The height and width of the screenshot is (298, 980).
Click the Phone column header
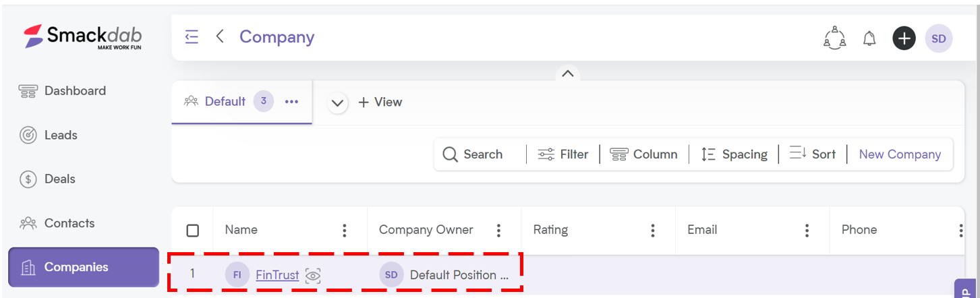[859, 230]
